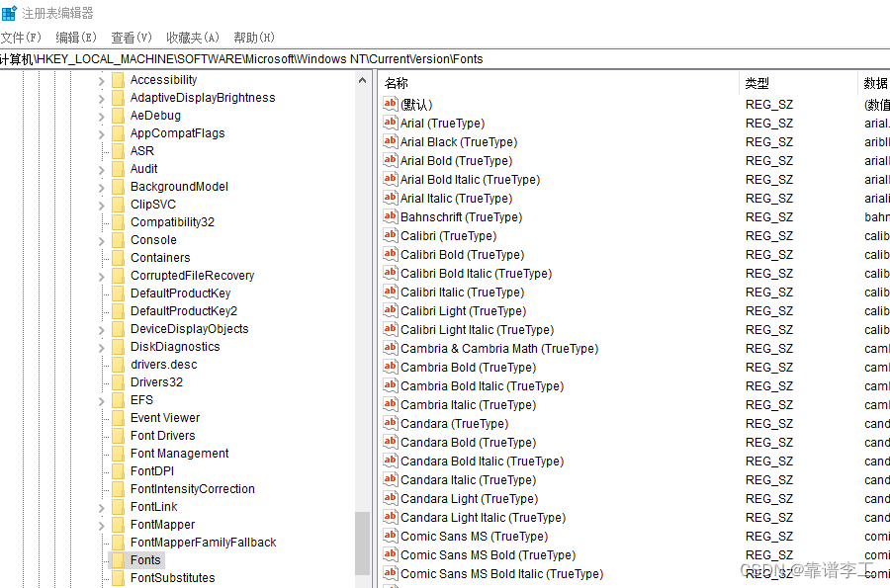Image resolution: width=890 pixels, height=588 pixels.
Task: Expand the Accessibility registry key
Action: (x=102, y=81)
